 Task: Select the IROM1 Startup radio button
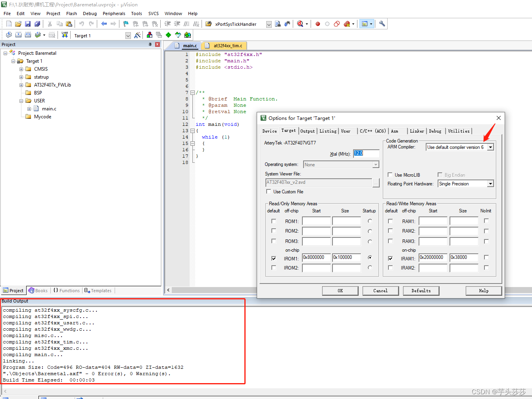click(370, 257)
